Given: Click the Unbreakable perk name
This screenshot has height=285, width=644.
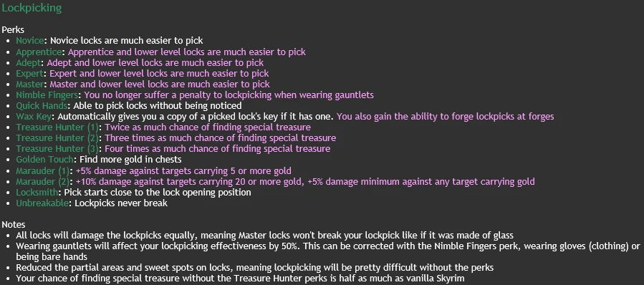Looking at the screenshot, I should [x=42, y=203].
